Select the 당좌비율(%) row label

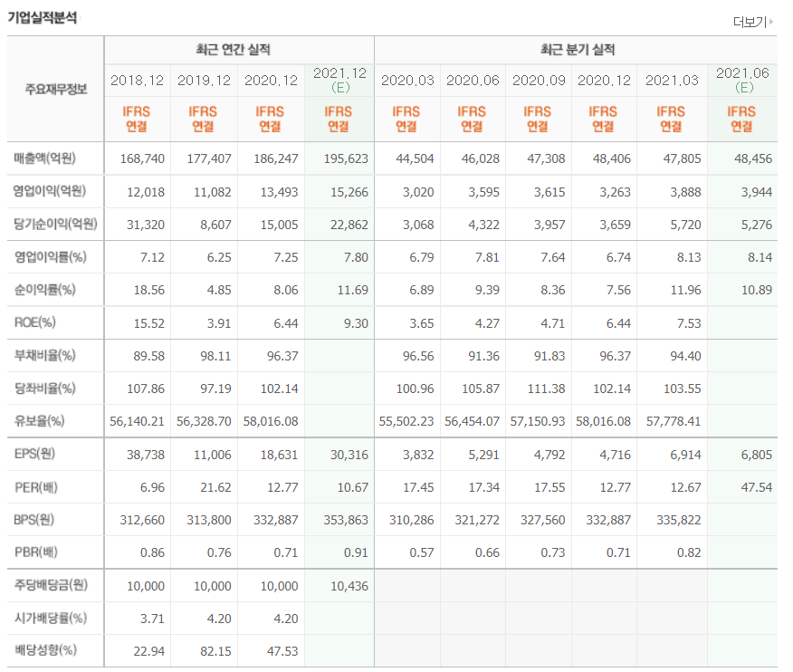(x=44, y=389)
